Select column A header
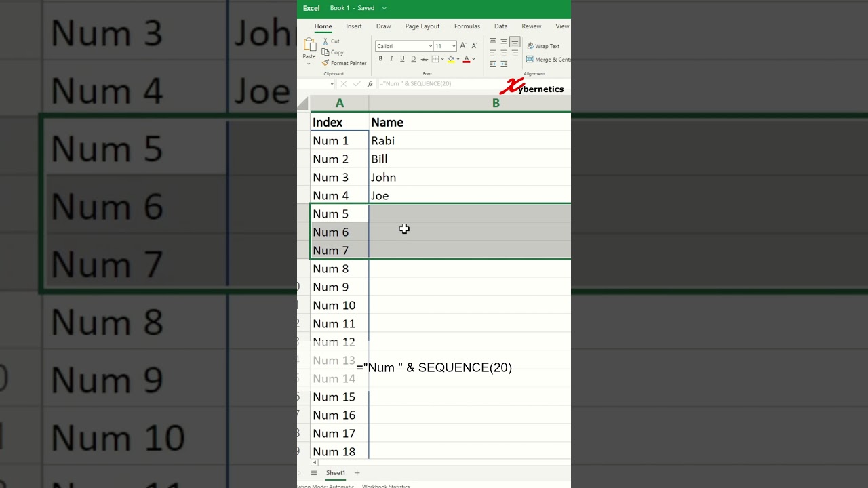Viewport: 868px width, 488px height. pos(340,103)
